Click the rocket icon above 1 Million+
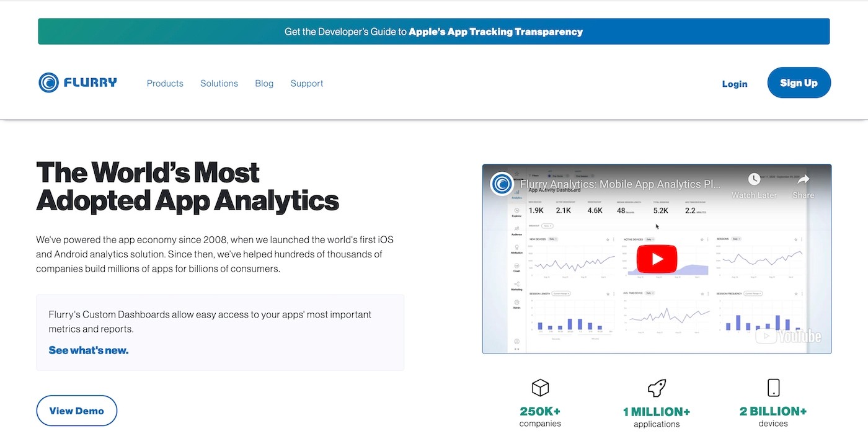The height and width of the screenshot is (436, 868). click(x=657, y=388)
